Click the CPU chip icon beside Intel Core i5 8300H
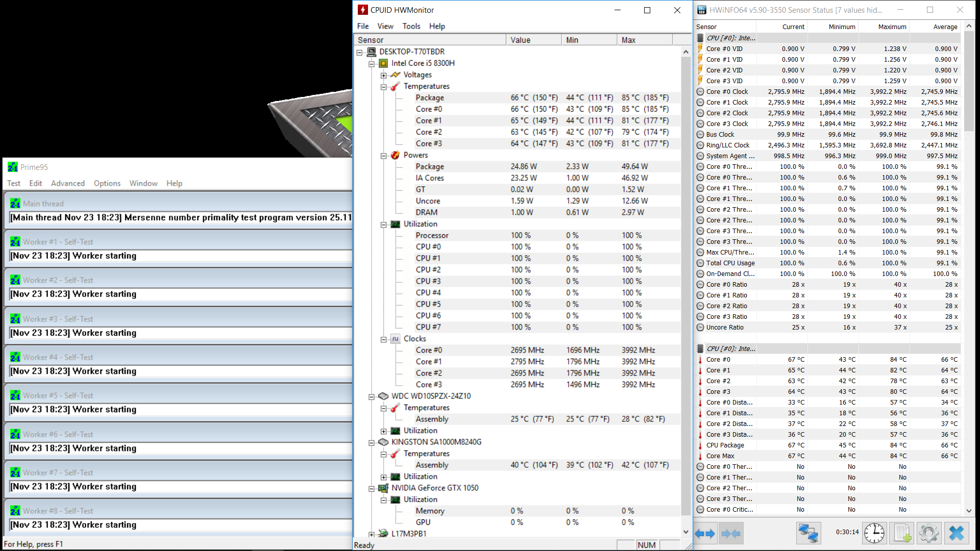The height and width of the screenshot is (551, 980). (383, 63)
